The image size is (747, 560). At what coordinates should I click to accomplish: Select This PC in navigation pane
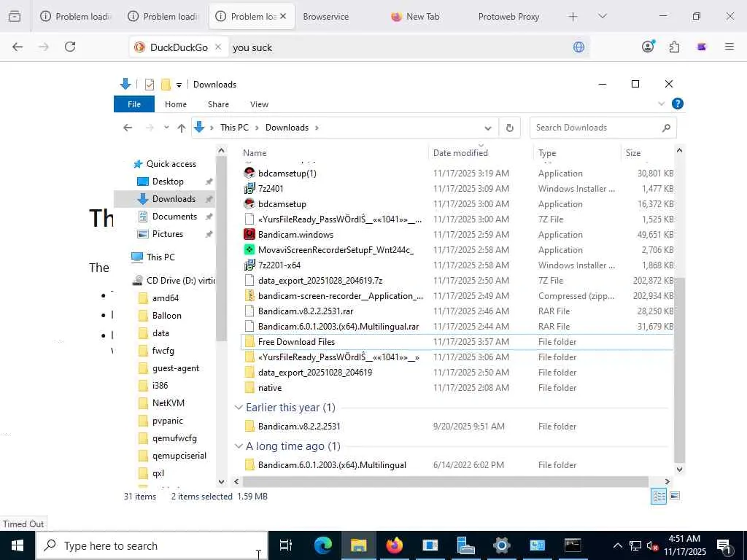[x=160, y=257]
